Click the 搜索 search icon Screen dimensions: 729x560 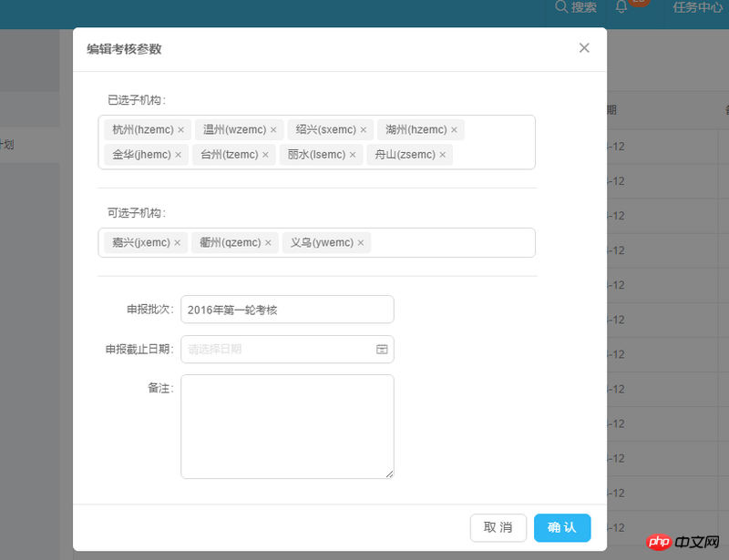[561, 7]
